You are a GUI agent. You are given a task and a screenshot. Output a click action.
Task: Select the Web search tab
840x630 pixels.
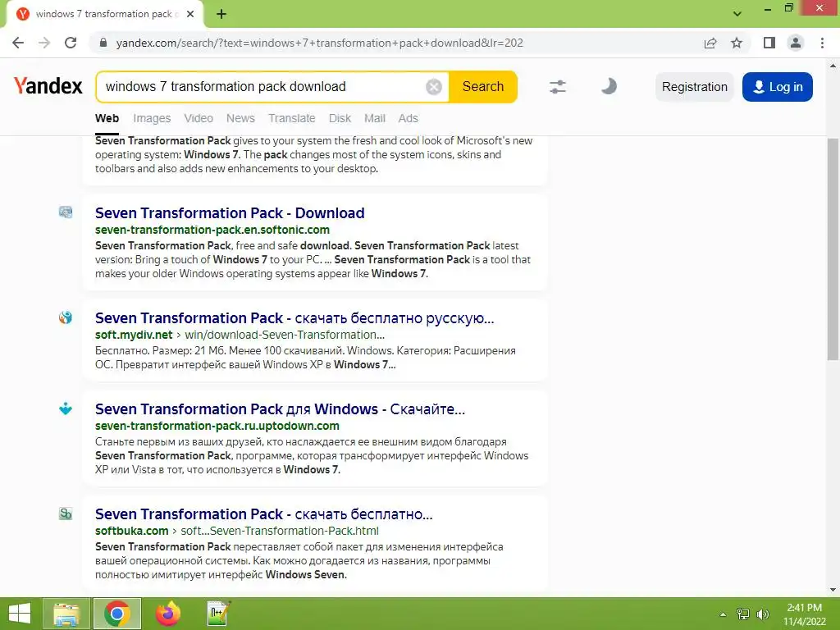click(107, 118)
